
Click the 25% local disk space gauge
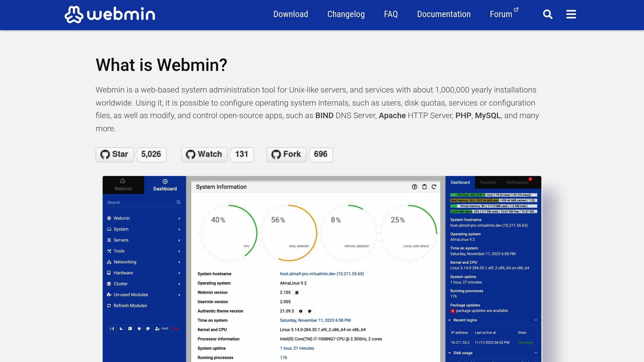(x=408, y=233)
